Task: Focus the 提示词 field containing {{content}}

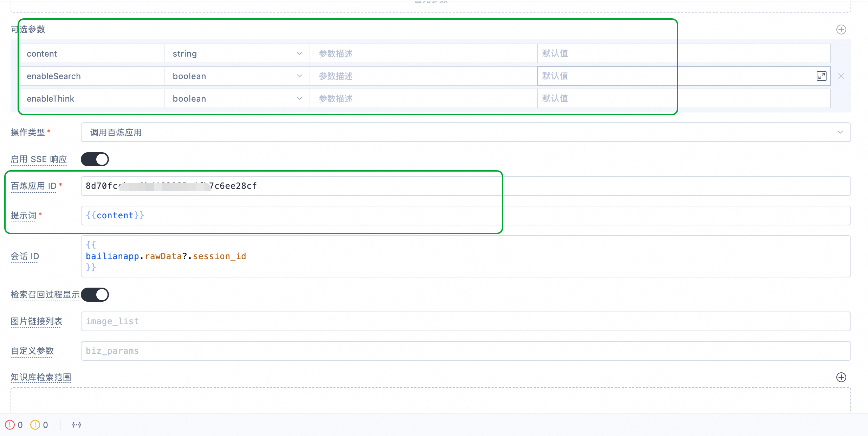Action: [465, 216]
